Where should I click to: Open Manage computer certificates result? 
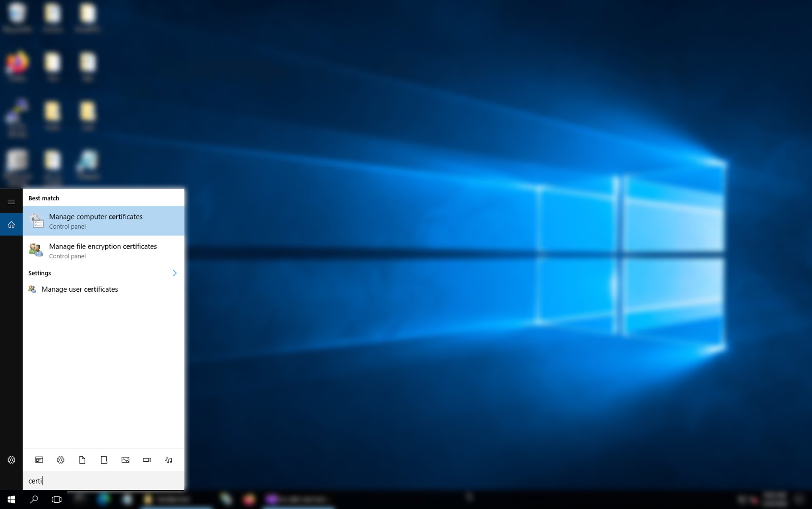tap(104, 221)
